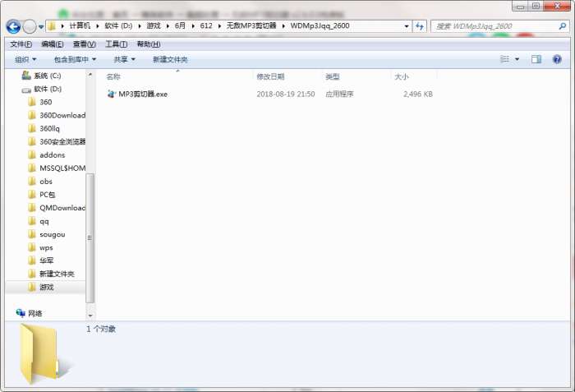Select the addons folder
575x392 pixels.
pos(47,154)
